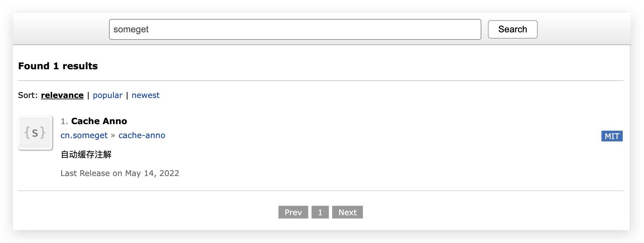Click the "Last Release on May 14, 2022" text
The image size is (644, 243).
click(x=120, y=173)
